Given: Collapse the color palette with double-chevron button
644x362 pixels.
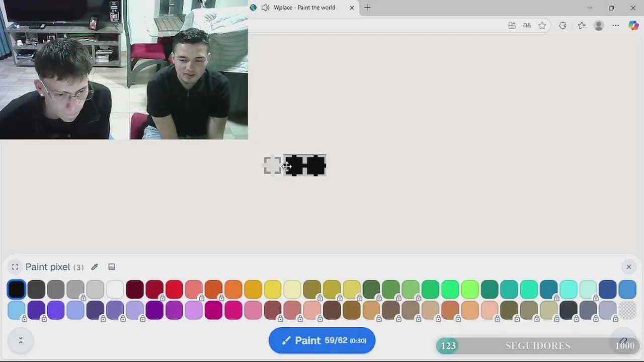Looking at the screenshot, I should 21,340.
